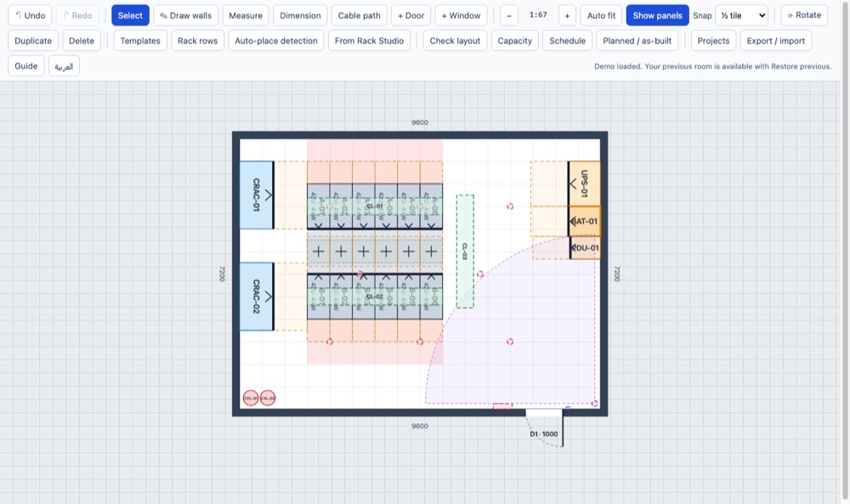Image resolution: width=850 pixels, height=504 pixels.
Task: Select rack A-06
Action: point(432,207)
